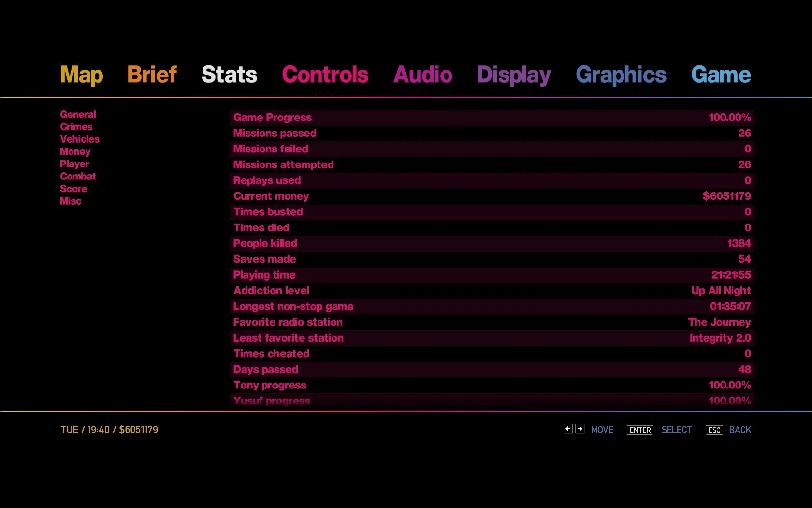Click the Current money row label
Screen dimensions: 812x508
coord(271,196)
